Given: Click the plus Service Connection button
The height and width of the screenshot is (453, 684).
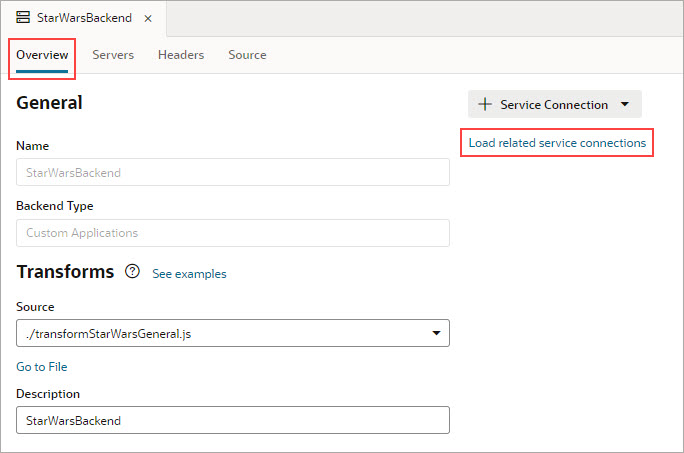Looking at the screenshot, I should pos(554,104).
